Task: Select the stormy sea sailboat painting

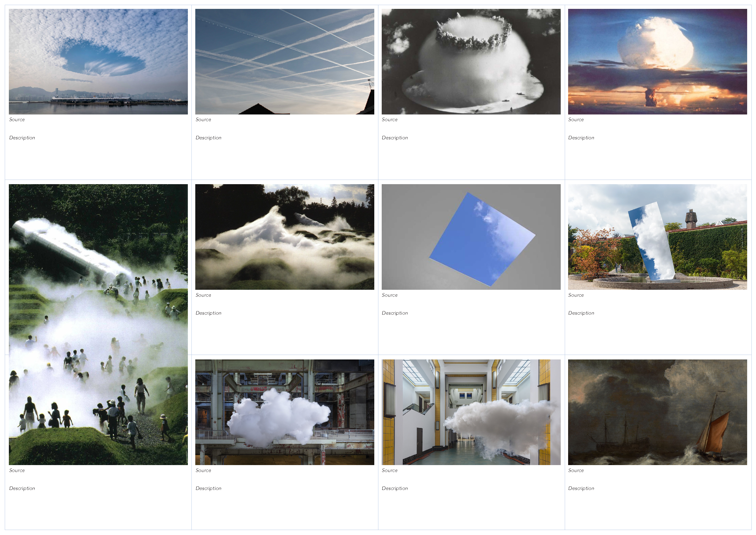Action: click(x=657, y=412)
